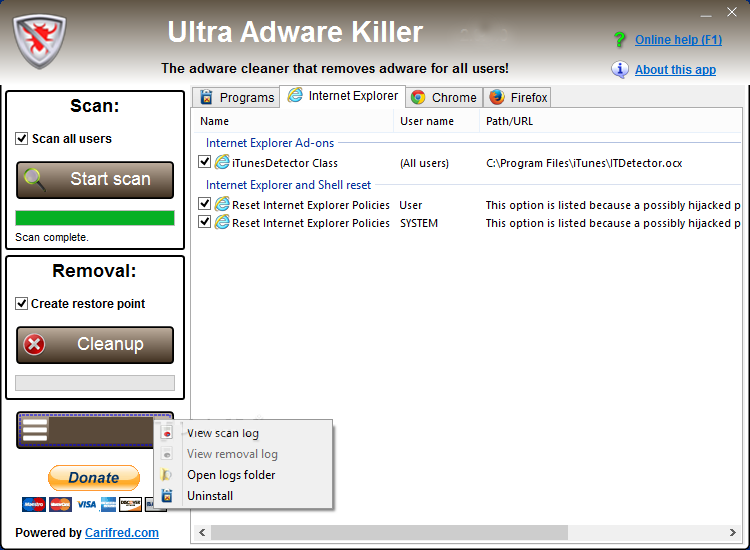Click the green scan progress bar
Viewport: 750px width, 550px height.
[95, 218]
